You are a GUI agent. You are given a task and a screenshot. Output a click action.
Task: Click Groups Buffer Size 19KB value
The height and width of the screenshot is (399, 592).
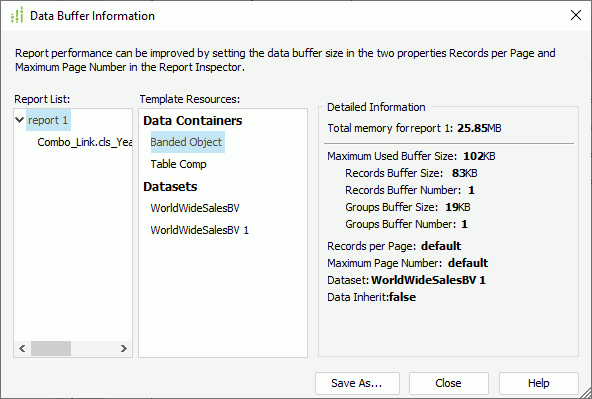click(458, 207)
